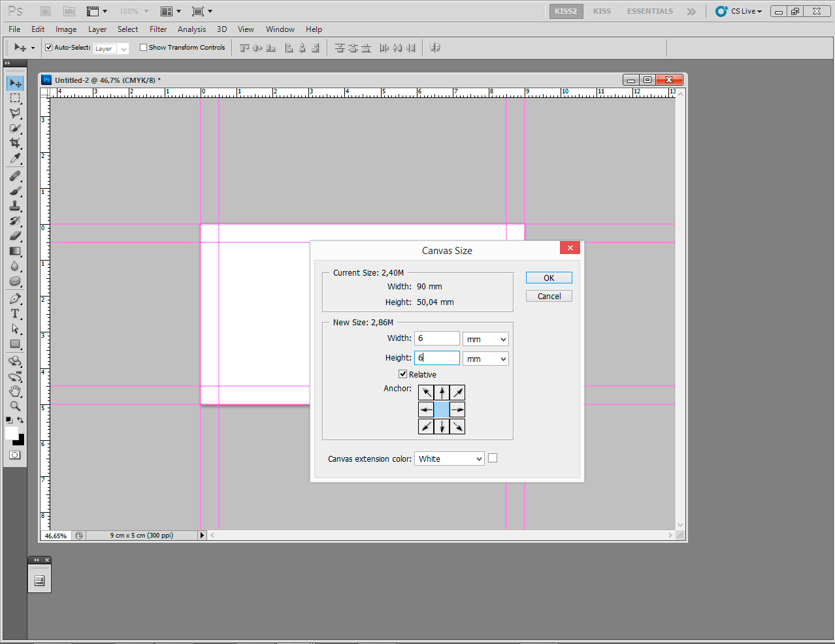Viewport: 835px width, 644px height.
Task: Switch to KISS2 workspace
Action: pyautogui.click(x=566, y=11)
